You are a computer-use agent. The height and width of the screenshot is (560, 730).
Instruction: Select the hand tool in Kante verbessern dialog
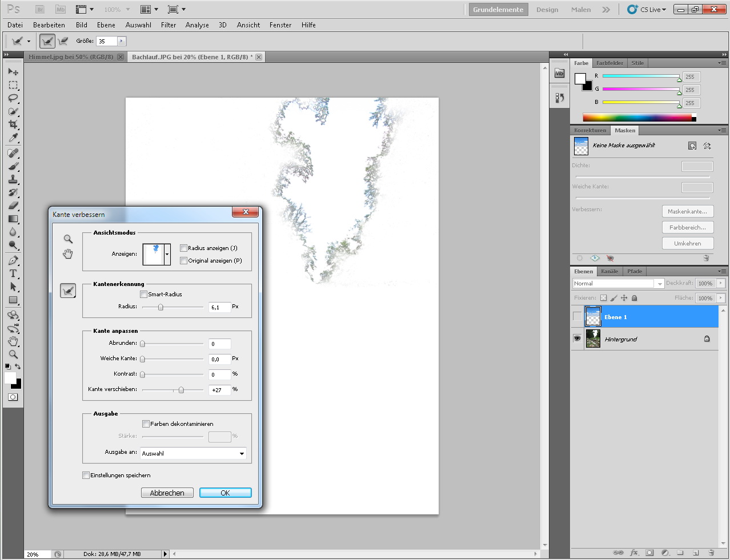coord(68,254)
